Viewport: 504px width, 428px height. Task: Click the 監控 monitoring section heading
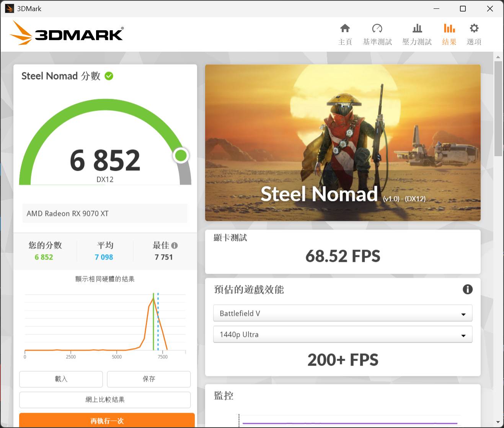pos(223,395)
